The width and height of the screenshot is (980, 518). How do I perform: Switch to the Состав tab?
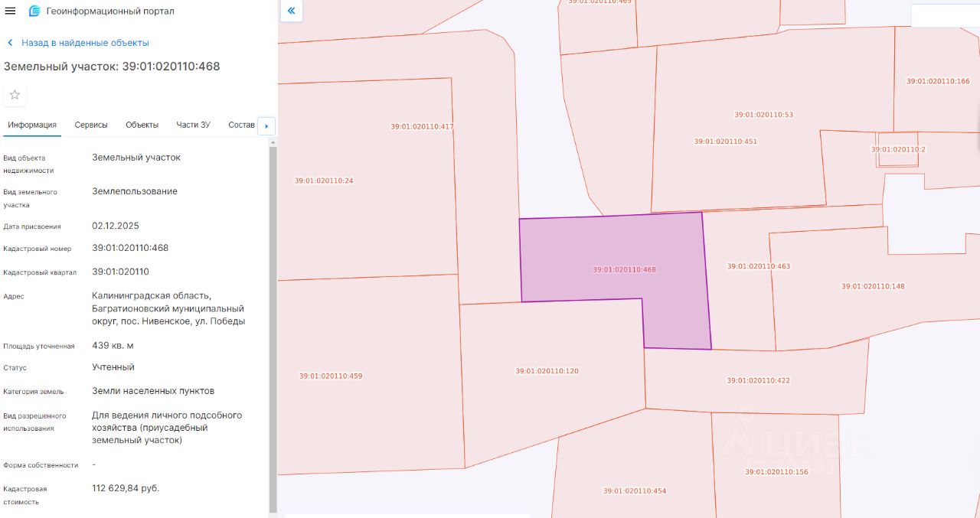(241, 125)
